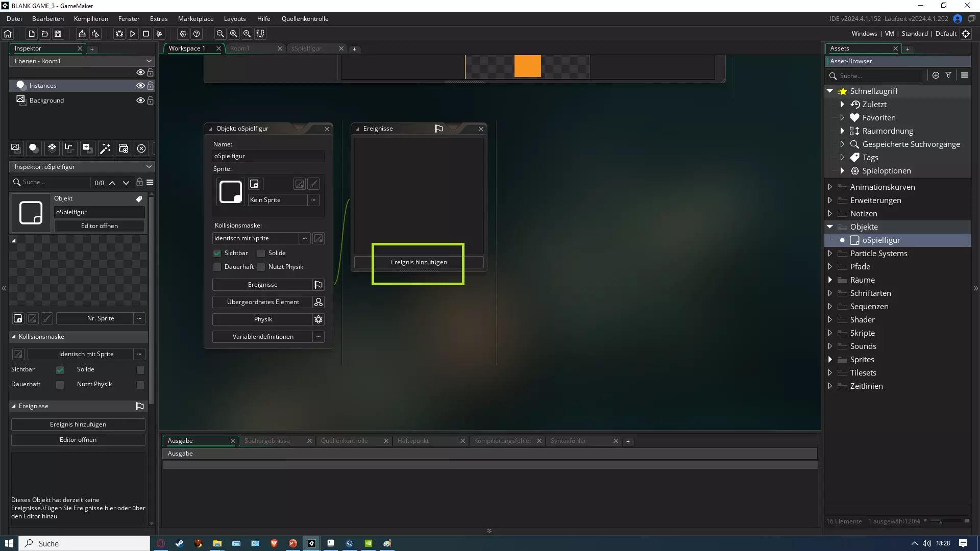Image resolution: width=980 pixels, height=551 pixels.
Task: Click the Home start page icon
Action: 8,34
